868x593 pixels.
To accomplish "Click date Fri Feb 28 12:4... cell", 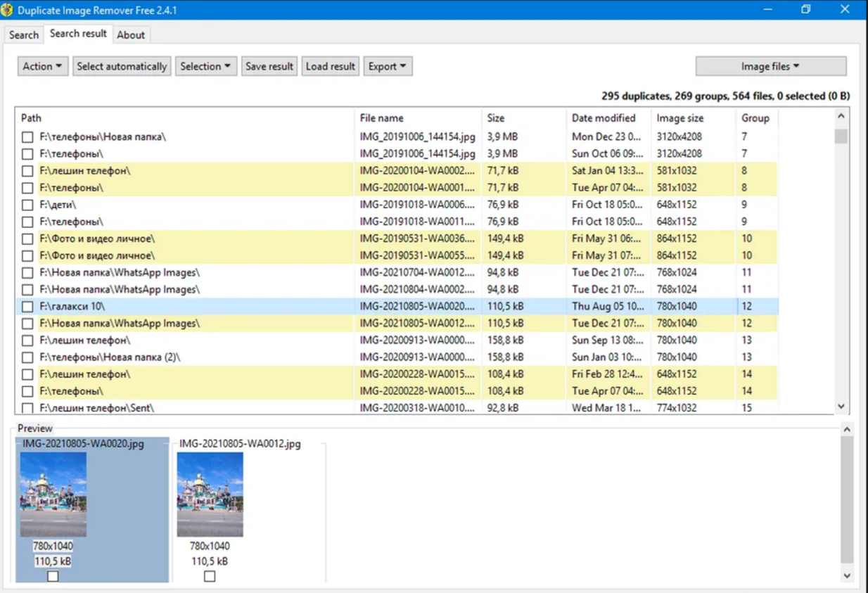I will pos(608,374).
